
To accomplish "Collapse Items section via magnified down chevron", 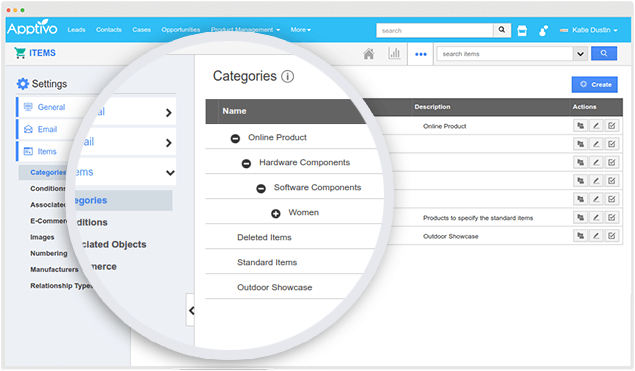I will pos(170,173).
